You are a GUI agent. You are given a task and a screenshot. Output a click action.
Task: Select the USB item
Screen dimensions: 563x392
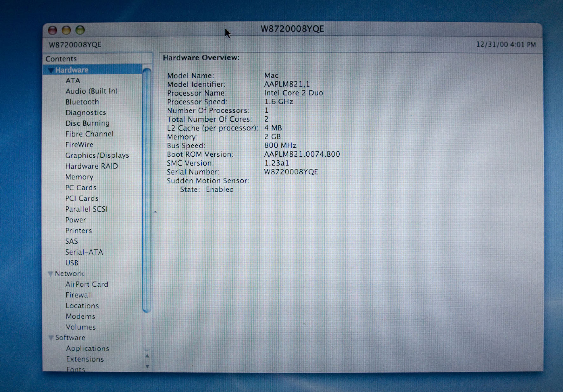pyautogui.click(x=72, y=263)
